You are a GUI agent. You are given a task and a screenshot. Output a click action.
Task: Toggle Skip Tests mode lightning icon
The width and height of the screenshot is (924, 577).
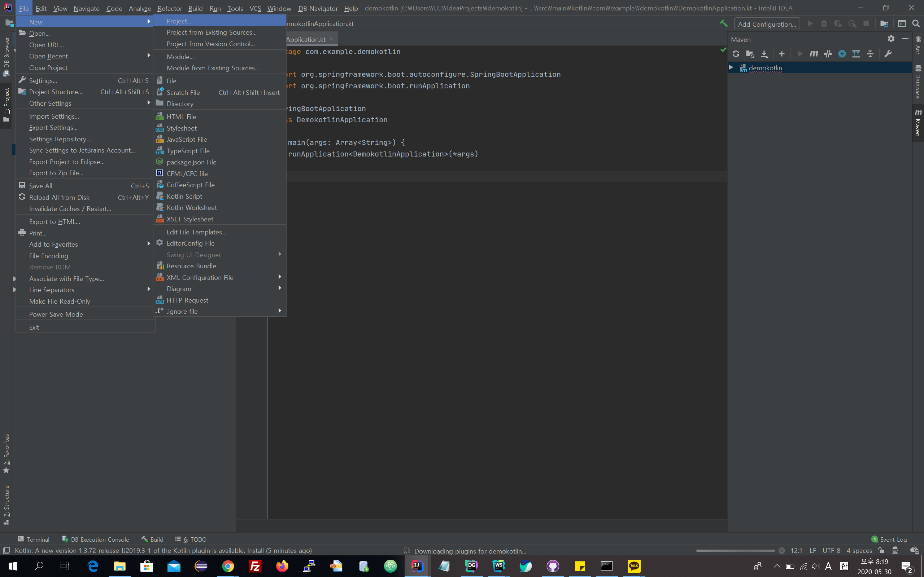(x=842, y=54)
